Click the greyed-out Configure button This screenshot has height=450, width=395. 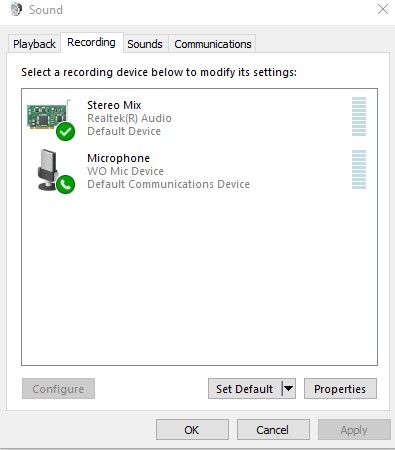point(58,388)
